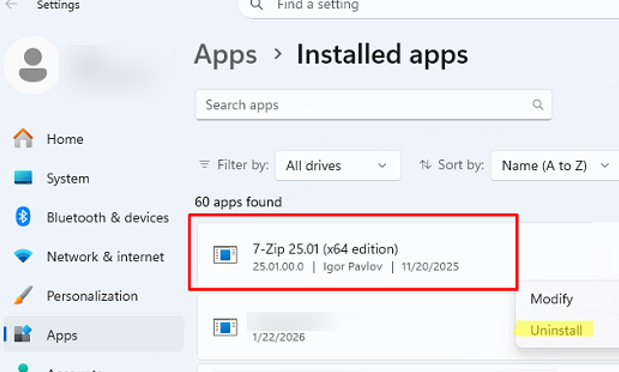This screenshot has width=619, height=372.
Task: Choose Uninstall from the context menu
Action: [x=556, y=330]
